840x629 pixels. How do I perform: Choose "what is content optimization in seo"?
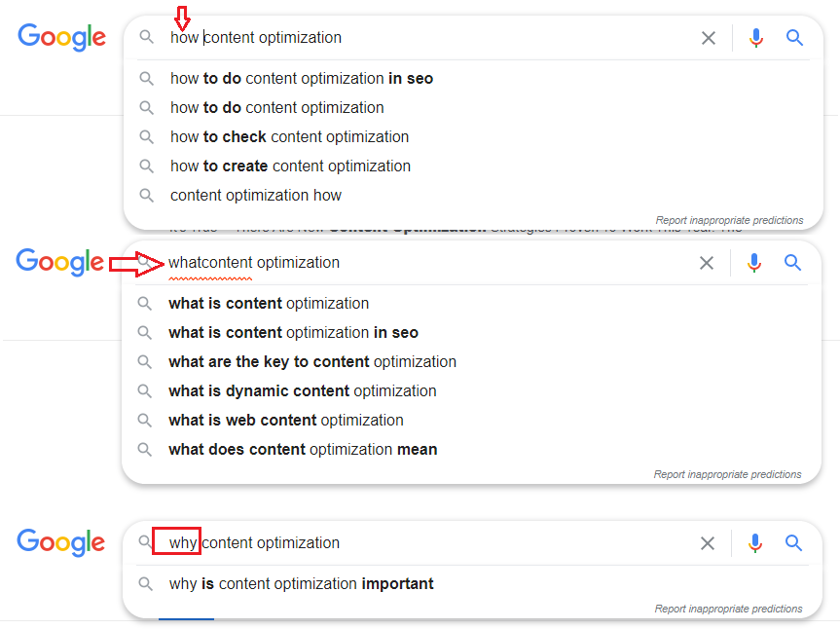coord(293,333)
